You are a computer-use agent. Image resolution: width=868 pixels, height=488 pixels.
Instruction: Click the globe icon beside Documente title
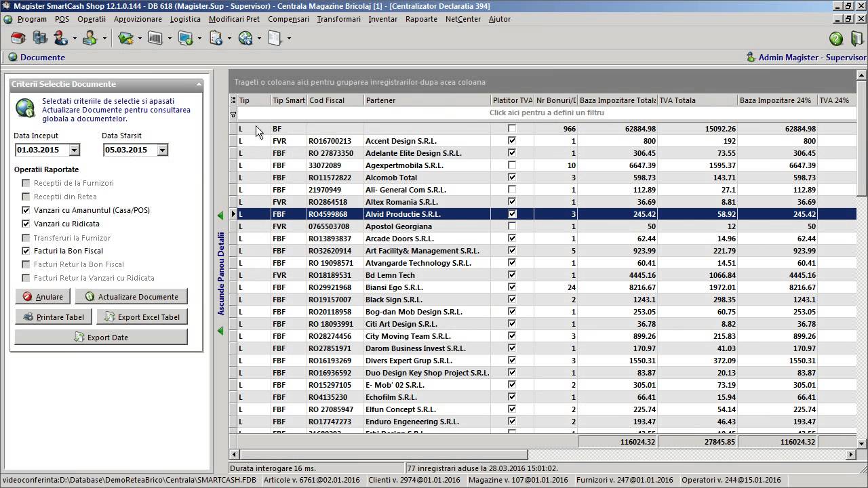12,58
